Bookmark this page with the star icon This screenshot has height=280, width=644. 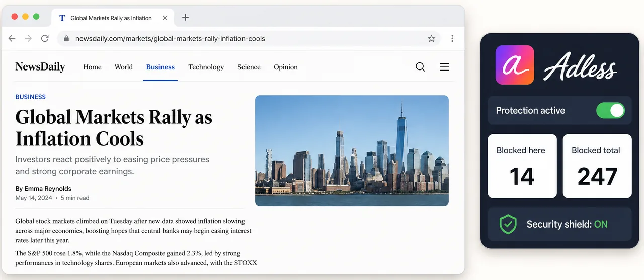tap(431, 38)
